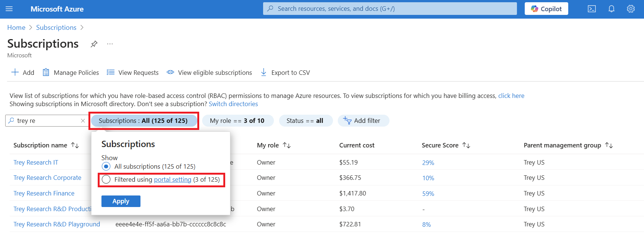Viewport: 644px width, 245px height.
Task: Export the list to CSV
Action: (x=285, y=73)
